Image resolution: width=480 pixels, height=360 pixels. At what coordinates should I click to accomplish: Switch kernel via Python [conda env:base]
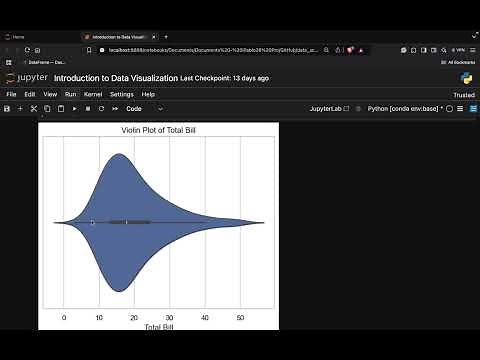405,109
